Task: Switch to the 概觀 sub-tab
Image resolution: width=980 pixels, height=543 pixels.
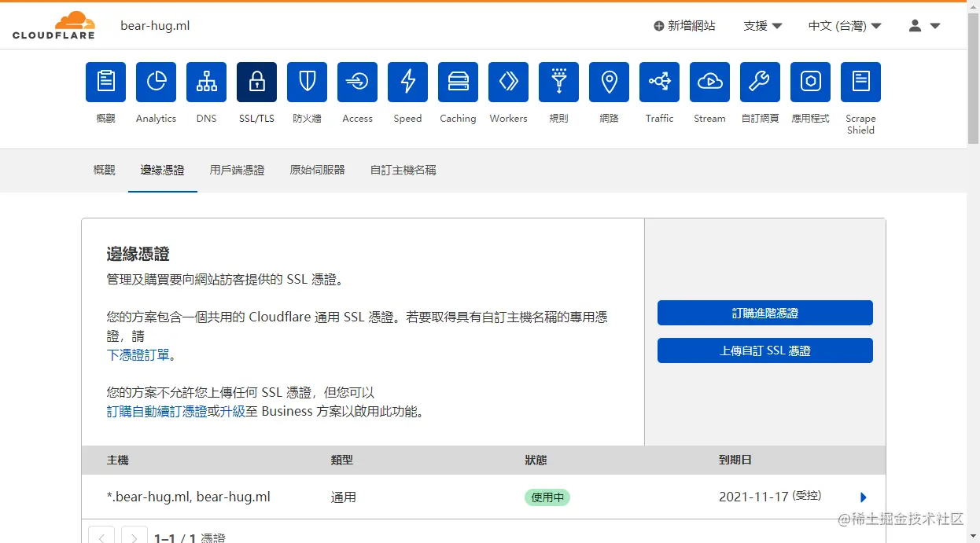Action: pos(104,170)
